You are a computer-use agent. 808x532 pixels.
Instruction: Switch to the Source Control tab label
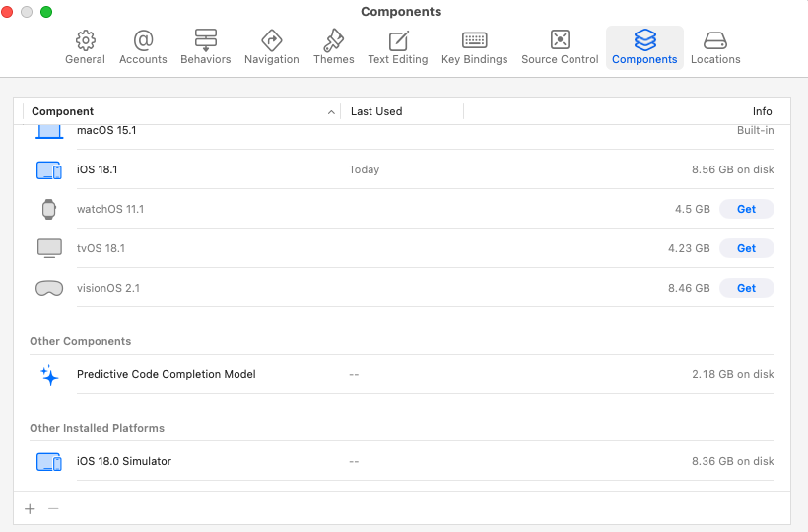(x=560, y=59)
